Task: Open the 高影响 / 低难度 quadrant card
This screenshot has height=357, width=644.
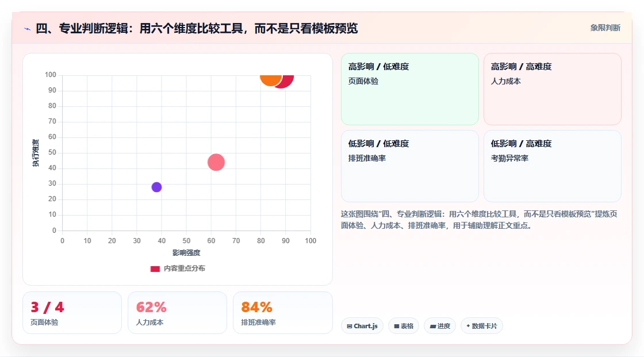Action: (x=410, y=89)
